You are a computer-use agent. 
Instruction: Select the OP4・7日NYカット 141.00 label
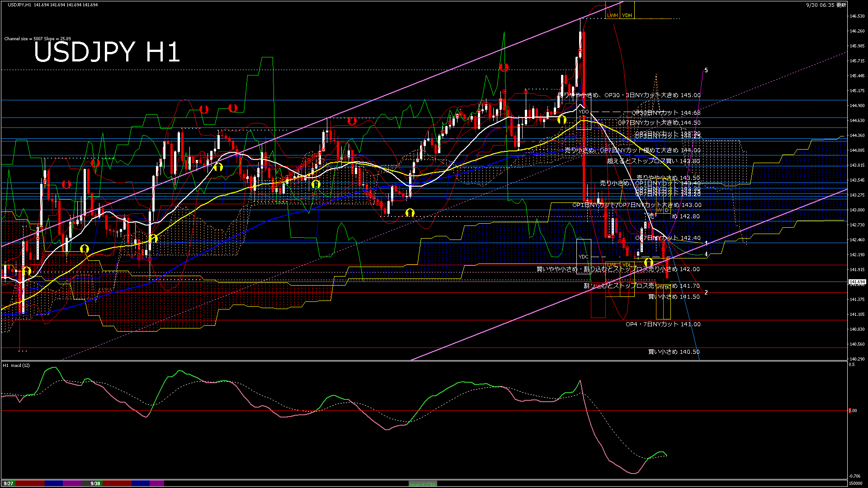(663, 324)
